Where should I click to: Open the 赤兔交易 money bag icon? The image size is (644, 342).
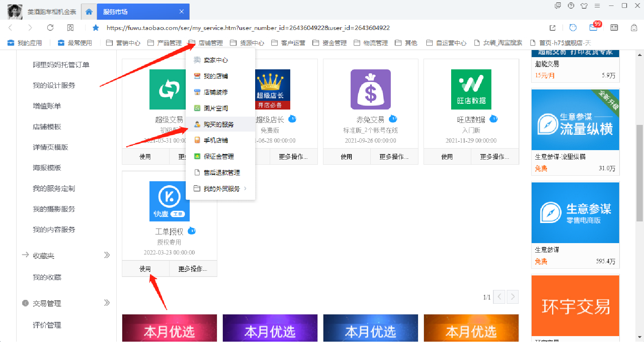pyautogui.click(x=371, y=89)
